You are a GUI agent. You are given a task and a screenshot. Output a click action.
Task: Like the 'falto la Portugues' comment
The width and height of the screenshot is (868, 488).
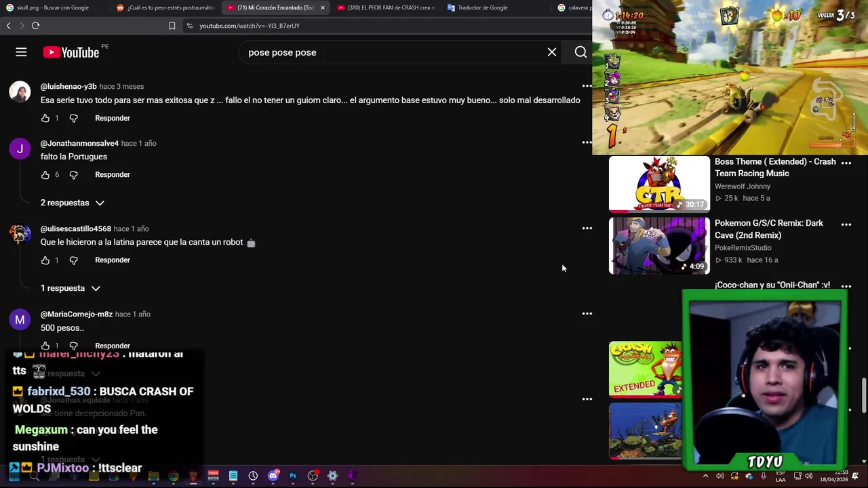[x=45, y=175]
